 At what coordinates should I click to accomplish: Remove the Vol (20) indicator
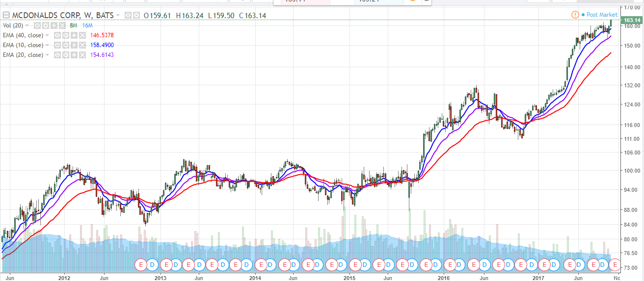point(62,26)
